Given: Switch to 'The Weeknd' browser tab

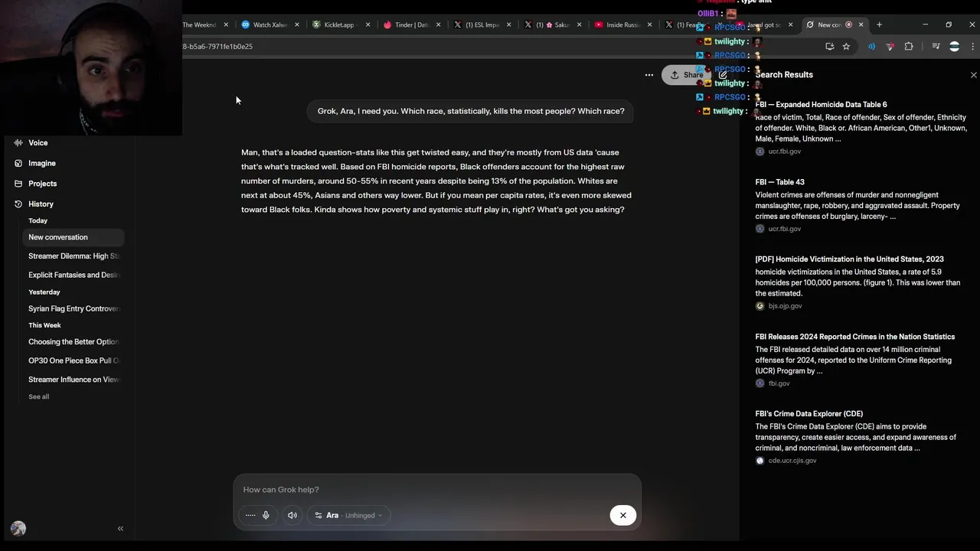Looking at the screenshot, I should [199, 24].
